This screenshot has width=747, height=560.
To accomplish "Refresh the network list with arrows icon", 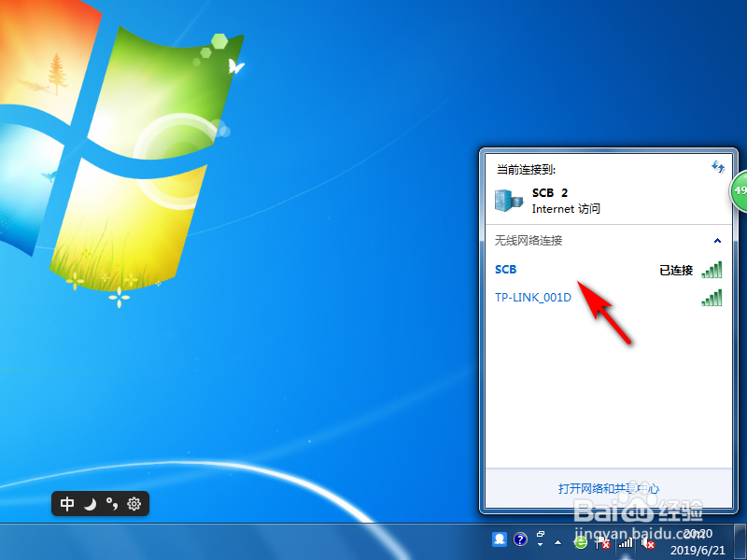I will click(717, 167).
